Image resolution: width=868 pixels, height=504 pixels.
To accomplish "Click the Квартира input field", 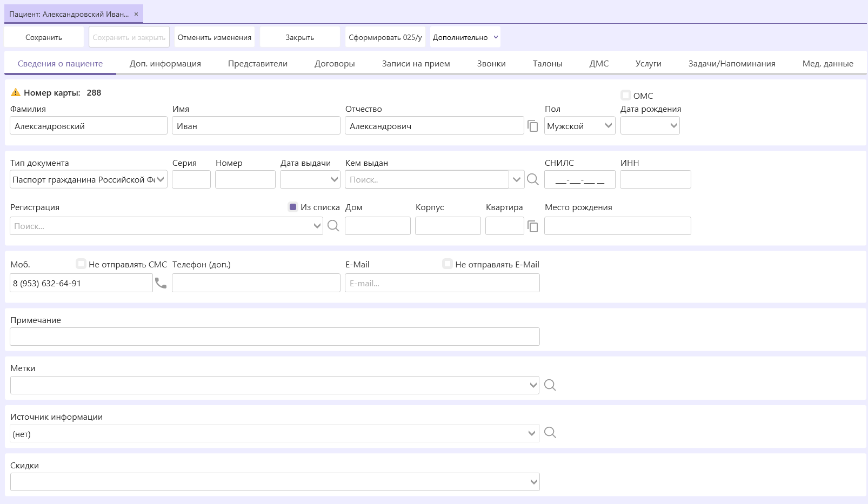I will (x=505, y=226).
